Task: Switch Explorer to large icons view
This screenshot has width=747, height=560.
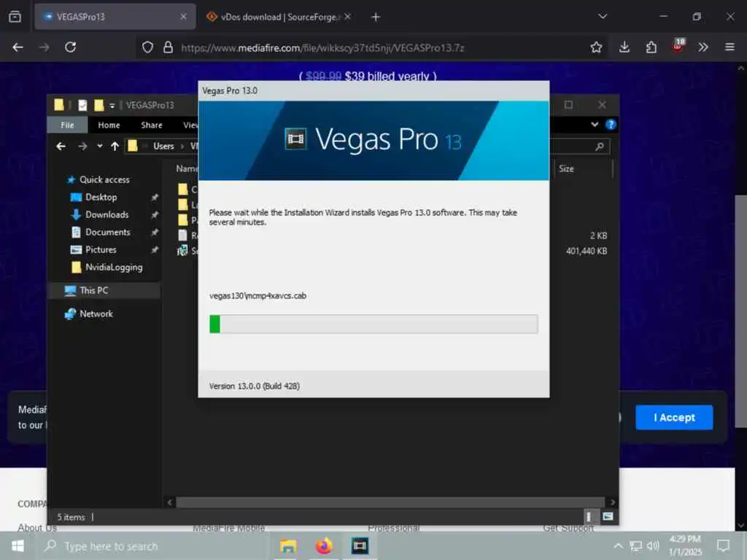Action: (x=608, y=517)
